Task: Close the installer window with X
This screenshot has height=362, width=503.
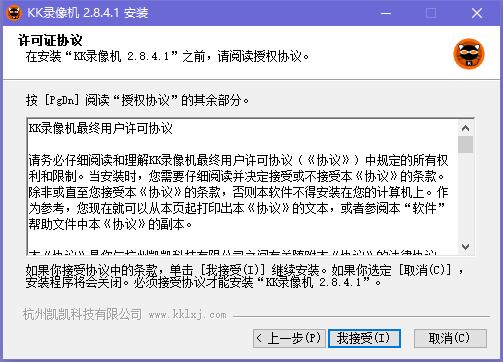Action: [x=477, y=13]
